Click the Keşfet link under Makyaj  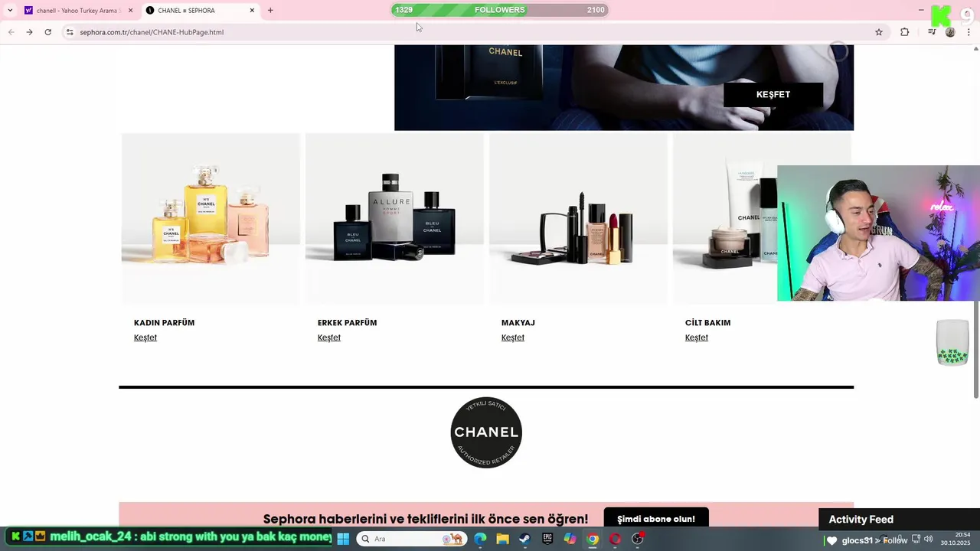click(x=513, y=337)
